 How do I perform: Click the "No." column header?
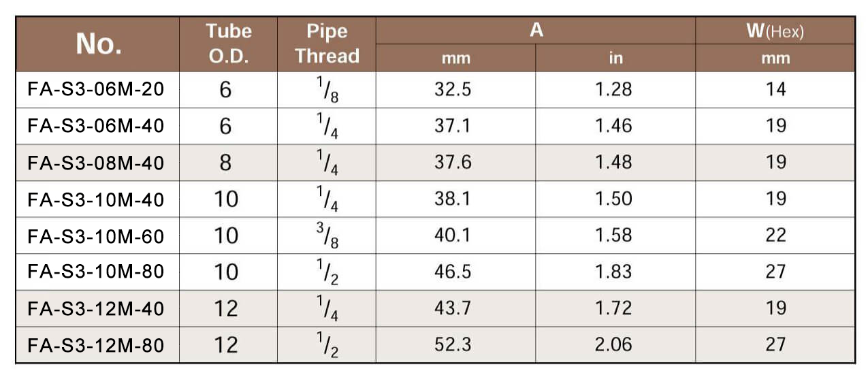(x=99, y=44)
